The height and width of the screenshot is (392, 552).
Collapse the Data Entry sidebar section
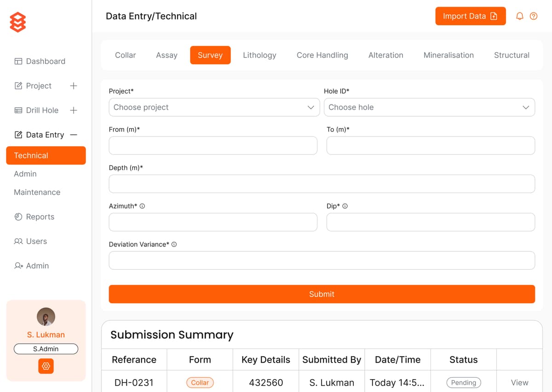tap(74, 135)
